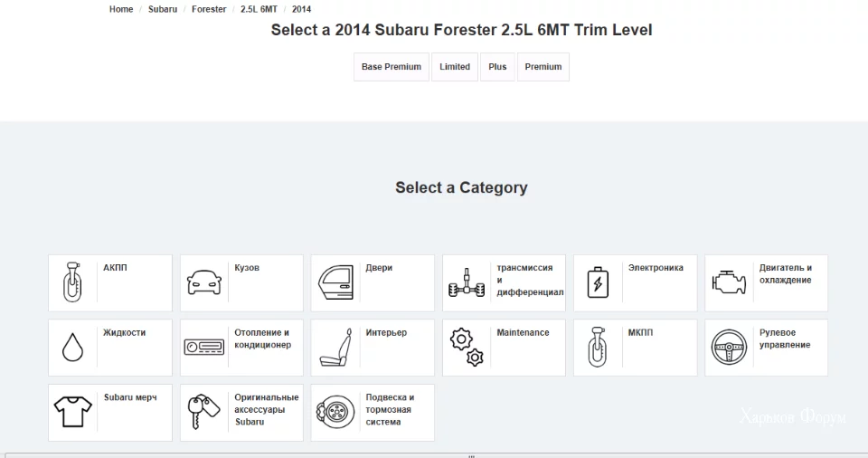
Task: Click the steering wheel icon for Рулевое управление
Action: 729,347
